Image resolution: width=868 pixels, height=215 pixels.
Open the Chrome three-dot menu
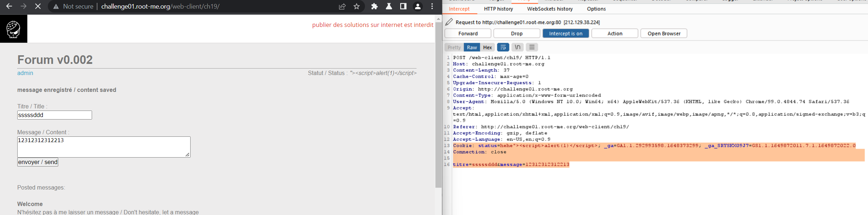click(x=432, y=6)
